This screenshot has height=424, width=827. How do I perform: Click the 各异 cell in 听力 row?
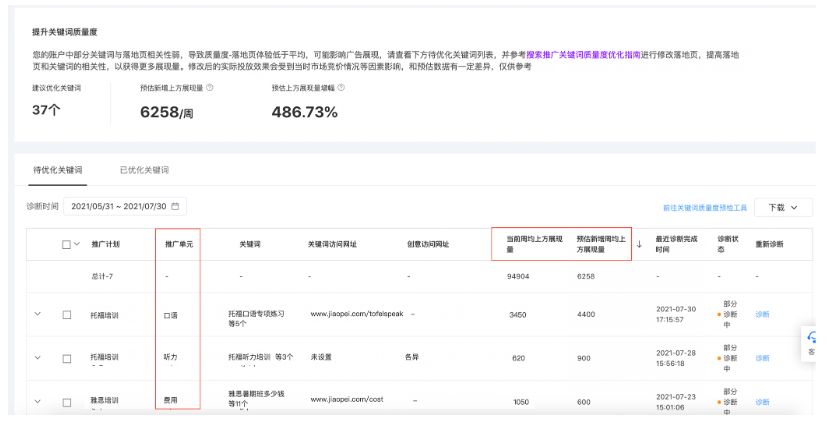pyautogui.click(x=412, y=357)
